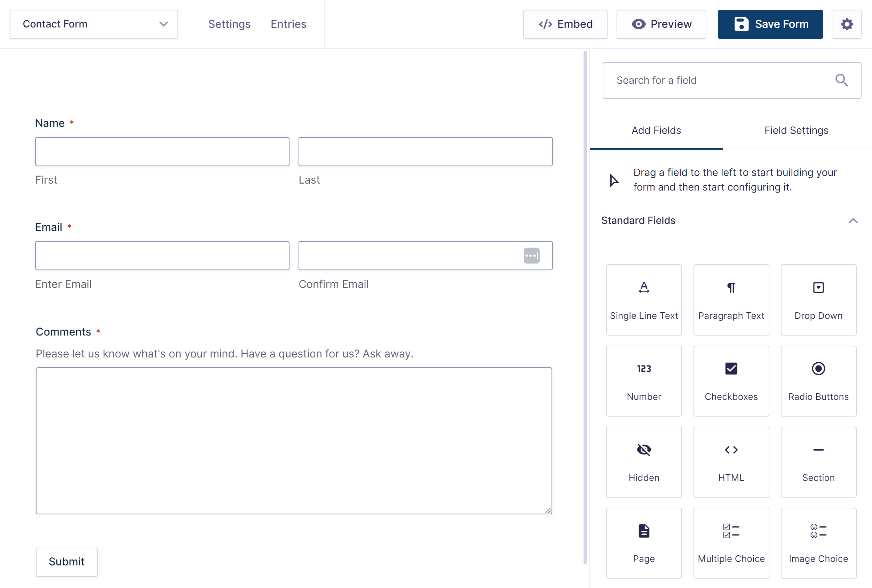Click the Comments text area input field
This screenshot has height=588, width=872.
coord(294,440)
